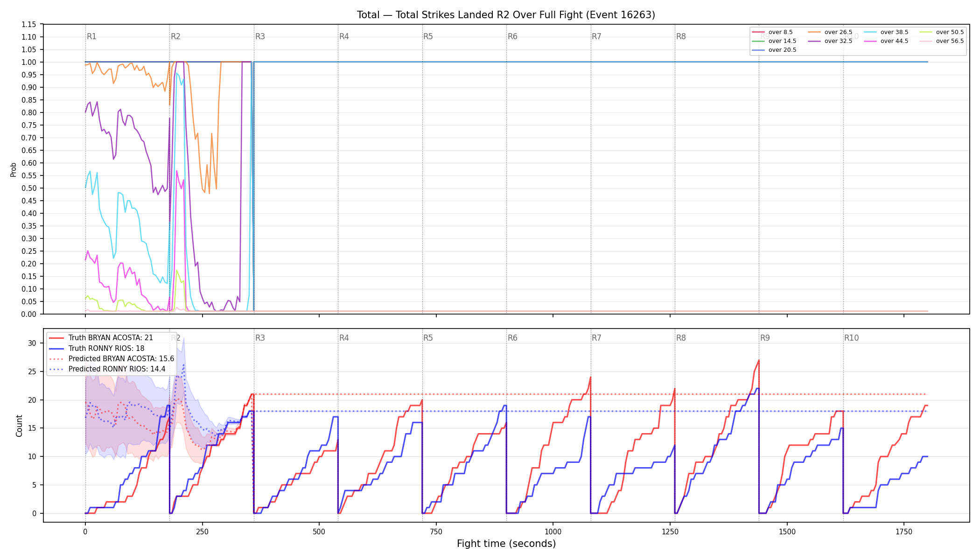Click the 1250 tick on the time axis
Viewport: 980px width, 560px height.
(x=670, y=532)
